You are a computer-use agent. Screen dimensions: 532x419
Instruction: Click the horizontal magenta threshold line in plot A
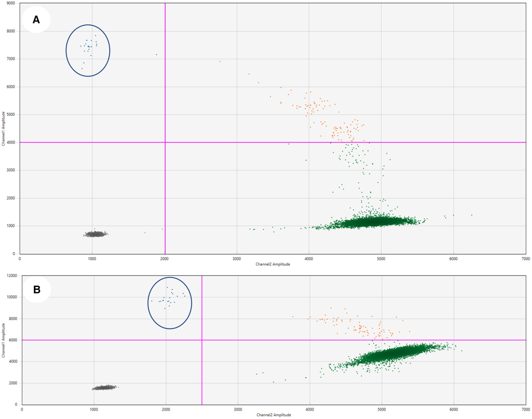click(x=245, y=142)
